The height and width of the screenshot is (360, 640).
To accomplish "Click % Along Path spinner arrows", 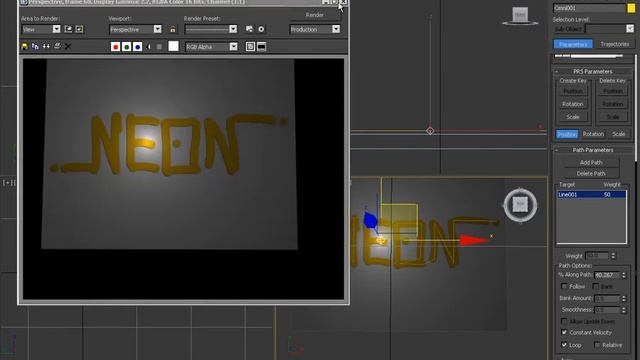I will click(x=623, y=275).
